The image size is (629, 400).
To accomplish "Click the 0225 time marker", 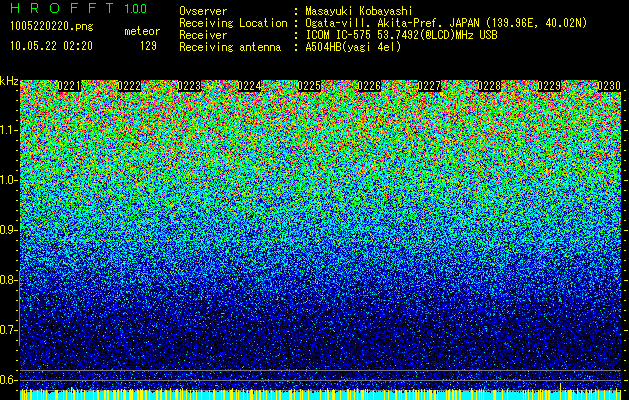I will [309, 86].
